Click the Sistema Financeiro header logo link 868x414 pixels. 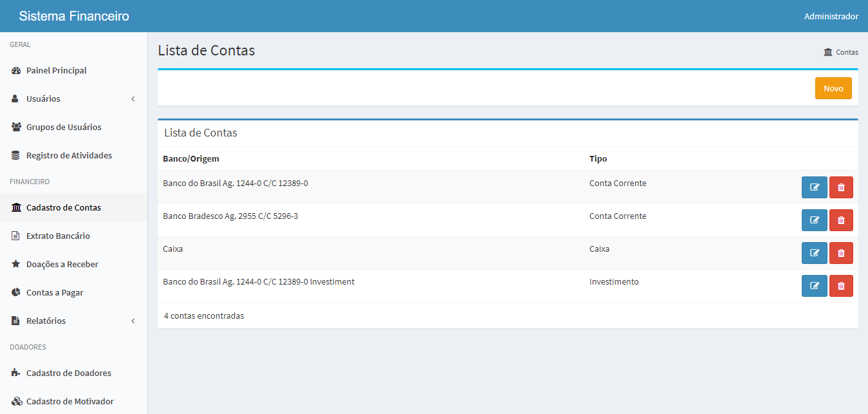[x=74, y=16]
